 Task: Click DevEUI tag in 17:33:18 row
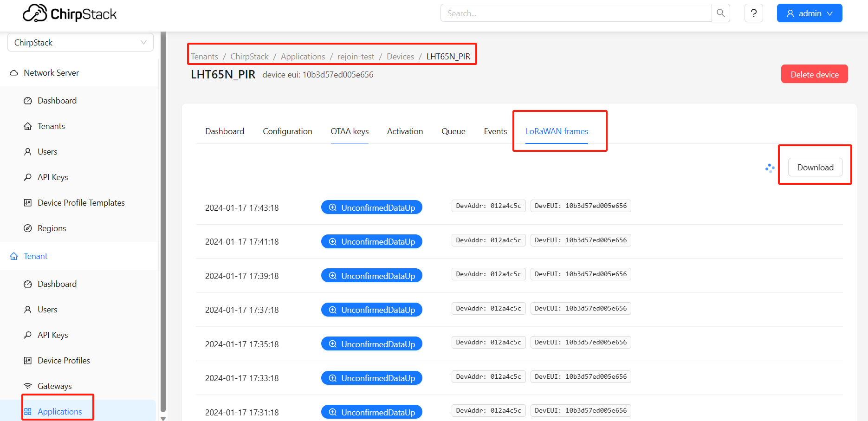[x=581, y=376]
